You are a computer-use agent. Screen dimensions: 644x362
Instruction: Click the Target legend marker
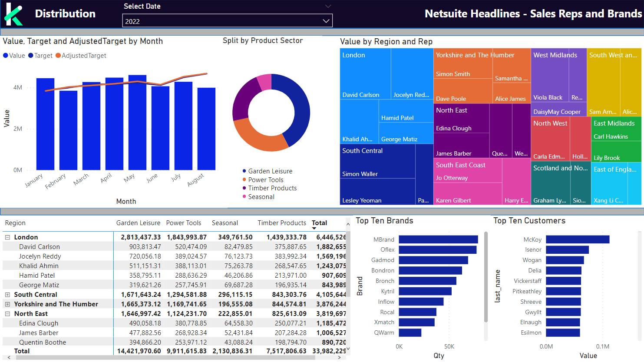(x=31, y=56)
